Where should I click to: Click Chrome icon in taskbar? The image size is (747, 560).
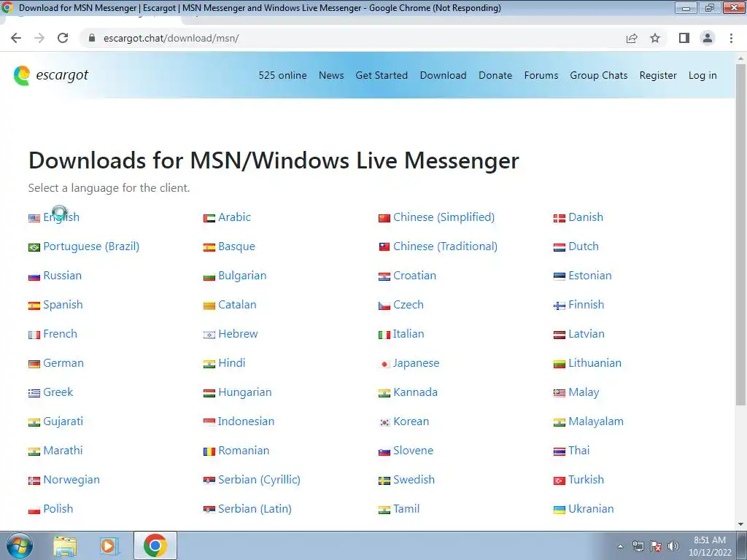[155, 545]
